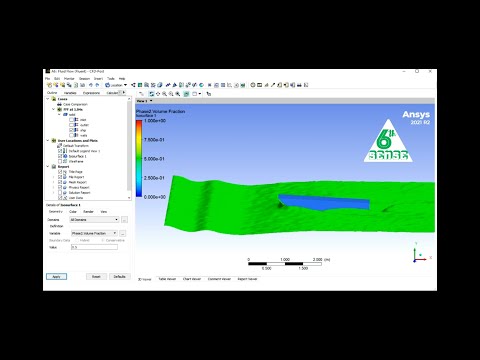Switch to the Expressions tab

(x=91, y=93)
